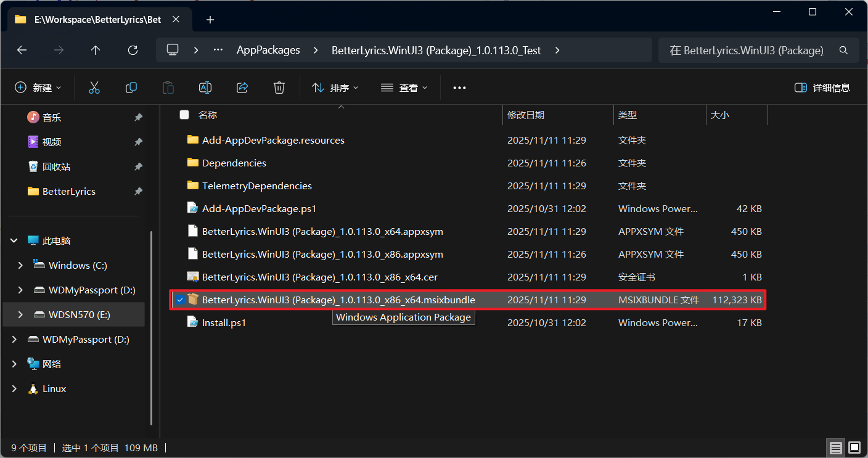Toggle the Details pane (详细信息) button
Screen dimensions: 868x458
822,88
